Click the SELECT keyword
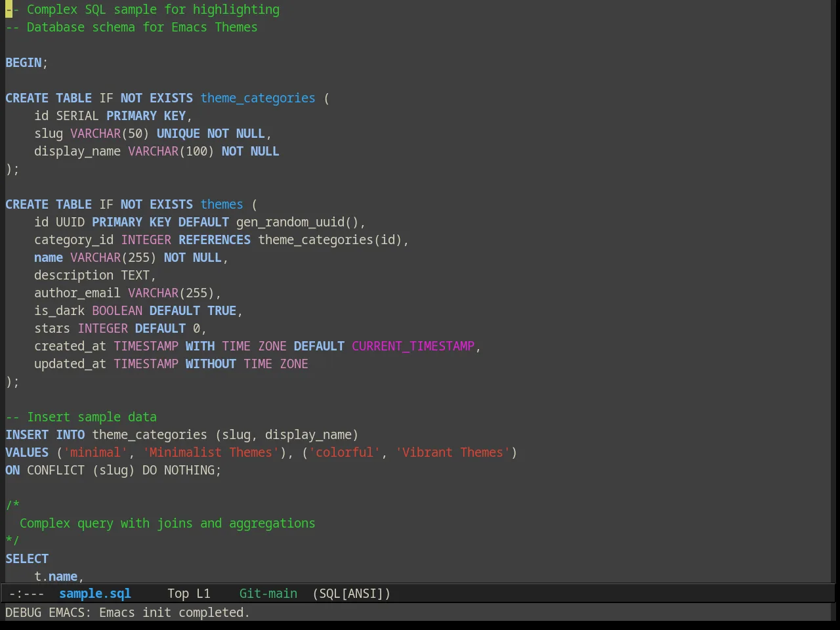The height and width of the screenshot is (630, 840). tap(27, 558)
